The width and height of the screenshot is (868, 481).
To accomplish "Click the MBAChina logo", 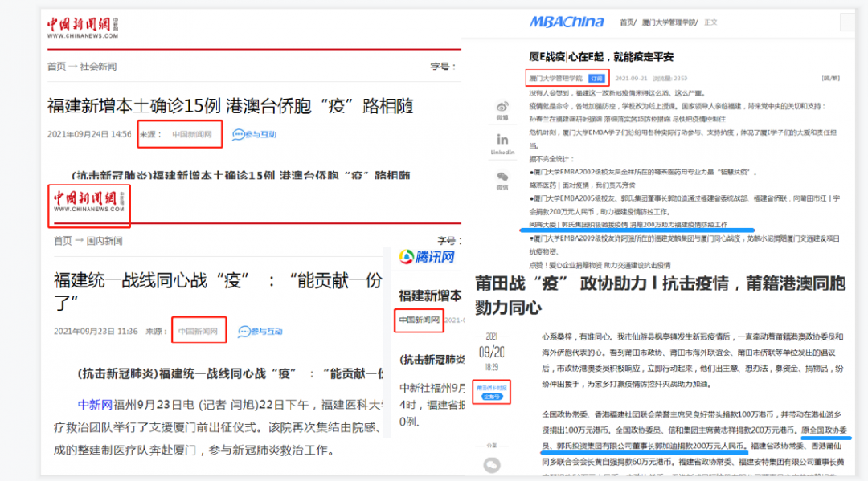I will coord(565,22).
